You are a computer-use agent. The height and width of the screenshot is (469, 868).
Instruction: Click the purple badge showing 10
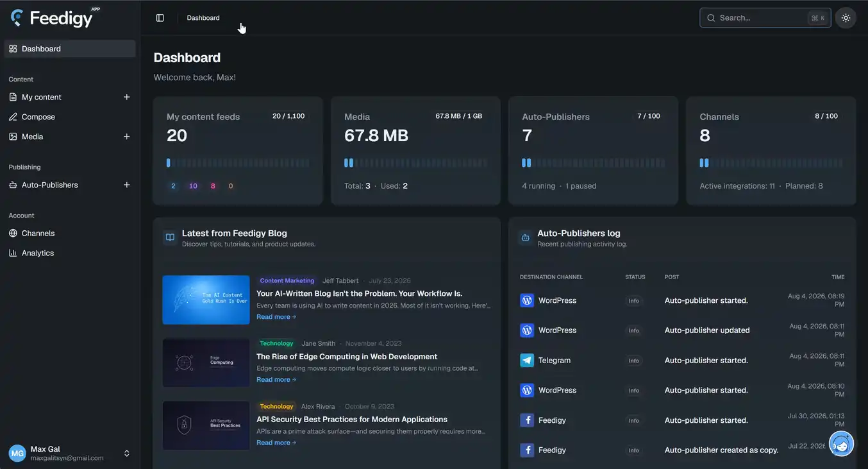(193, 186)
